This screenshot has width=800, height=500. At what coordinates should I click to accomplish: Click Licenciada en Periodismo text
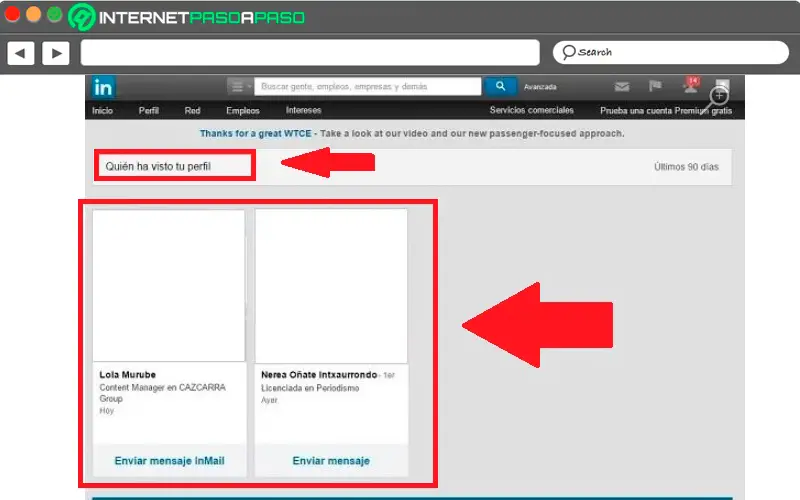click(310, 388)
